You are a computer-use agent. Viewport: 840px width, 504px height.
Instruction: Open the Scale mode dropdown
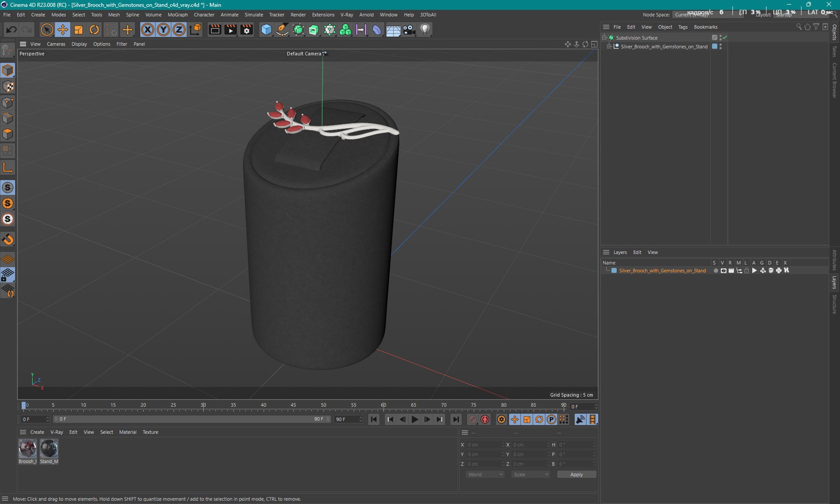point(531,475)
